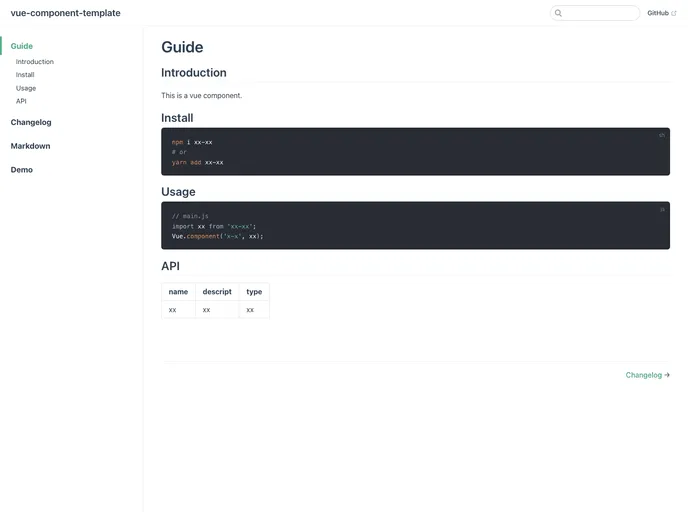Image resolution: width=688 pixels, height=512 pixels.
Task: Select Guide in the sidebar
Action: click(x=22, y=46)
